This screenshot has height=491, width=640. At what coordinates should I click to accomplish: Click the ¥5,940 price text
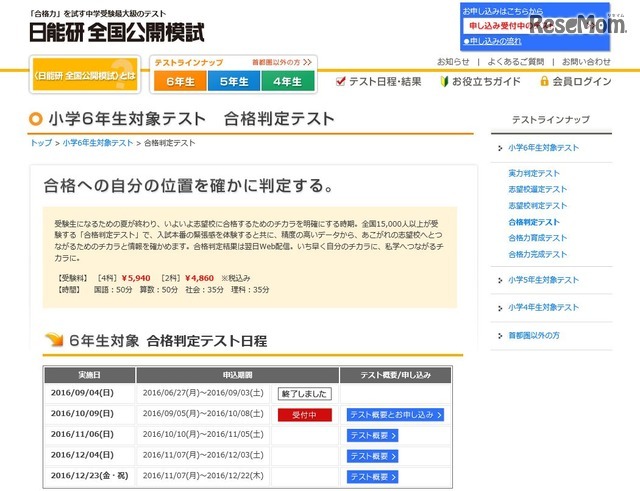(136, 278)
